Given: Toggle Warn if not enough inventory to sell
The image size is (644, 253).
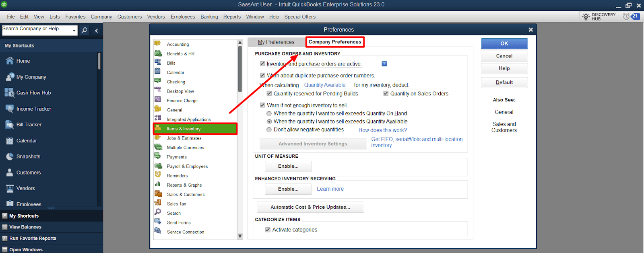Looking at the screenshot, I should (262, 105).
